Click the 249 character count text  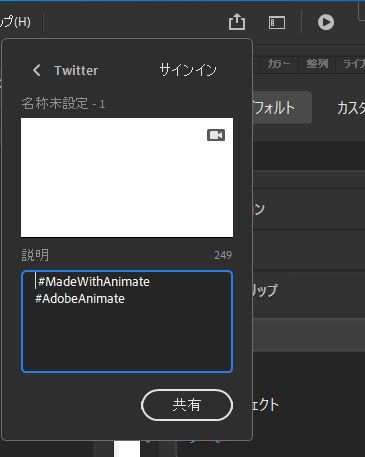223,255
